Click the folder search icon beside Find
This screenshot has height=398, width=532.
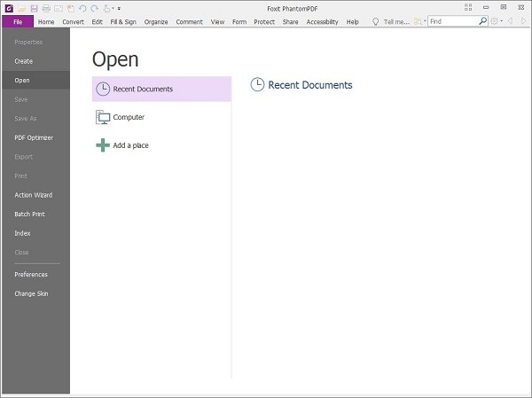(x=418, y=21)
